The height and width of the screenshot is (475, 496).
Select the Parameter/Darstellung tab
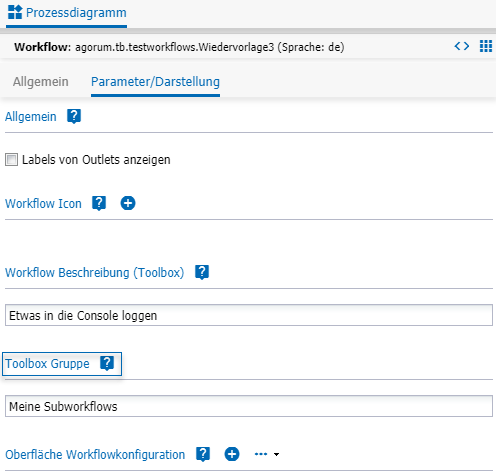pyautogui.click(x=155, y=82)
